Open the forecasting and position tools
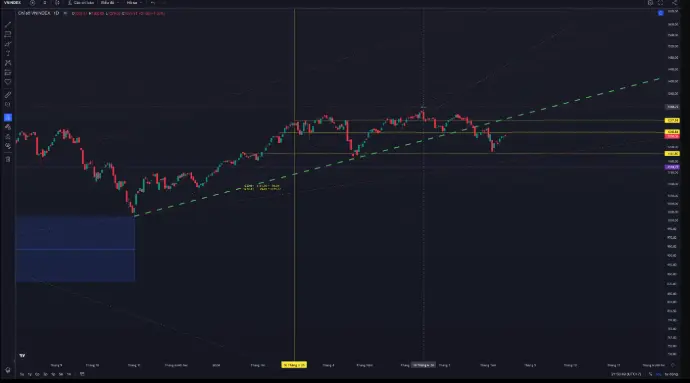Screen dimensions: 690x383 [x=8, y=72]
